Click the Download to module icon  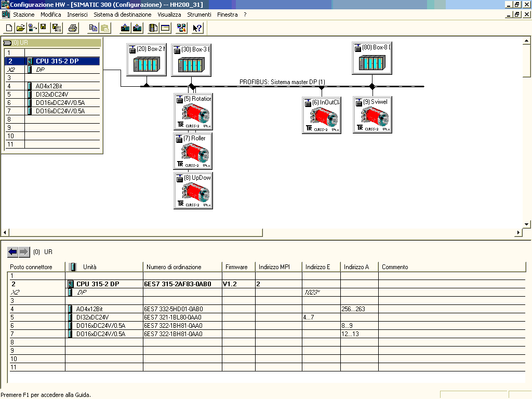click(125, 28)
